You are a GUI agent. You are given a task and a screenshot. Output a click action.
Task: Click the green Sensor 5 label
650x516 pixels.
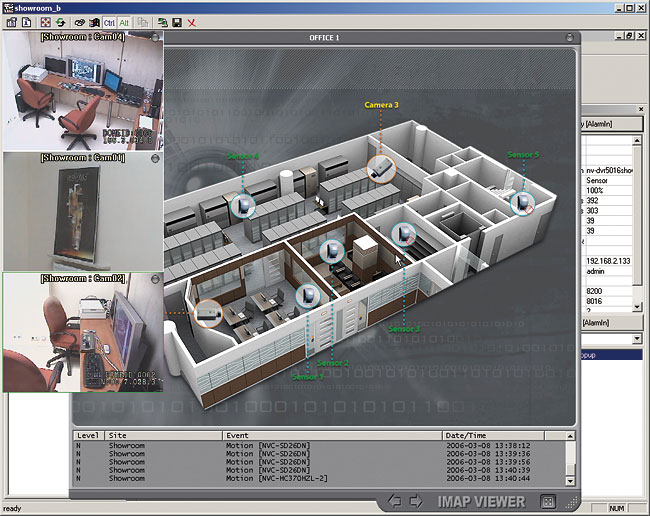[523, 155]
